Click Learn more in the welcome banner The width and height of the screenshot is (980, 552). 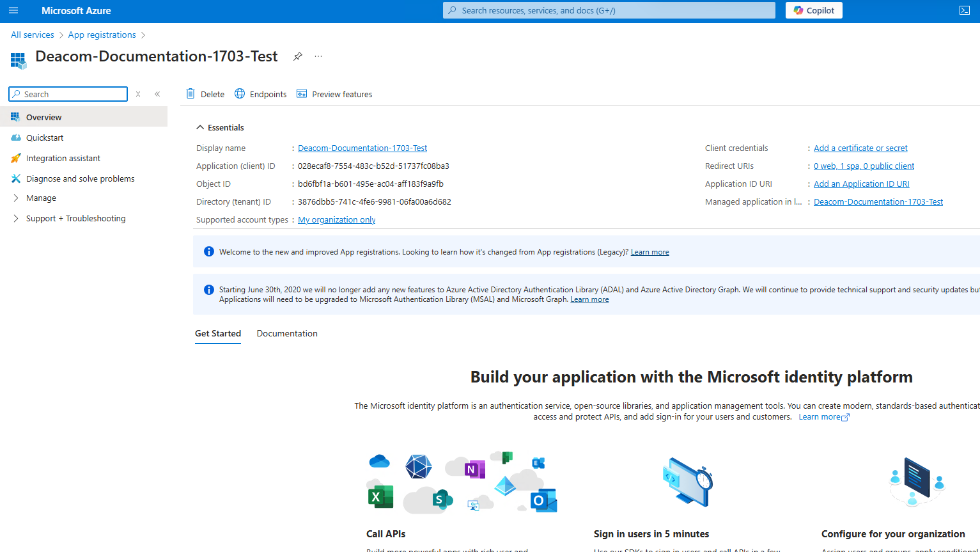[x=649, y=252]
